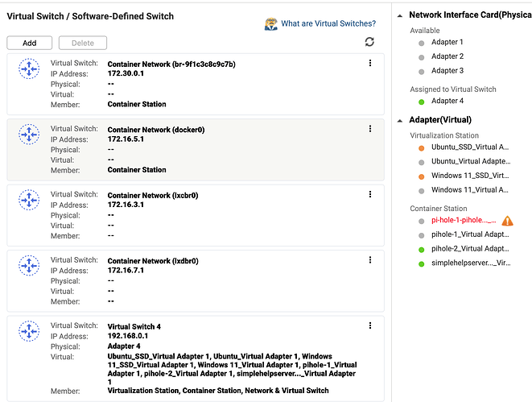Image resolution: width=532 pixels, height=402 pixels.
Task: Select the Ubuntu_SSD_Virtual adapter entry
Action: pos(469,147)
